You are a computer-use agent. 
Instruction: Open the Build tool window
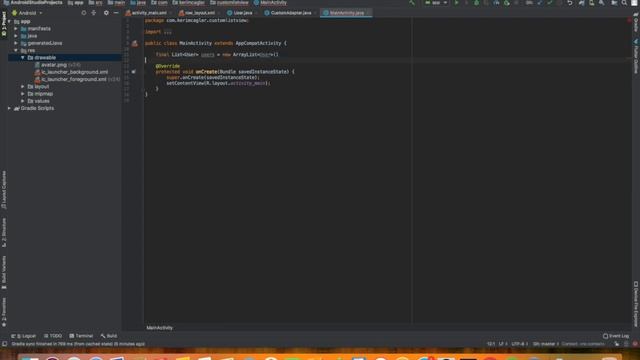109,336
